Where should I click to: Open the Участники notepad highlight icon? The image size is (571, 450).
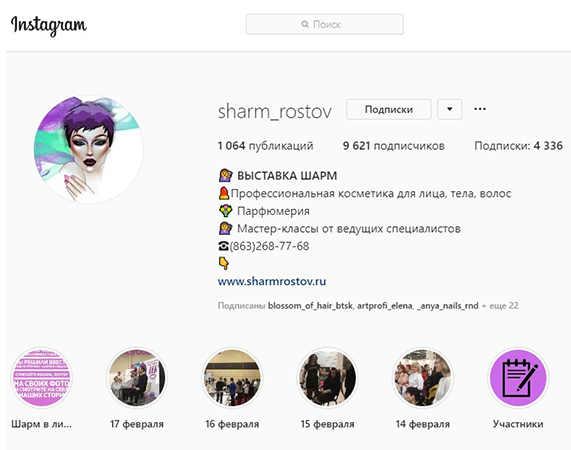518,378
